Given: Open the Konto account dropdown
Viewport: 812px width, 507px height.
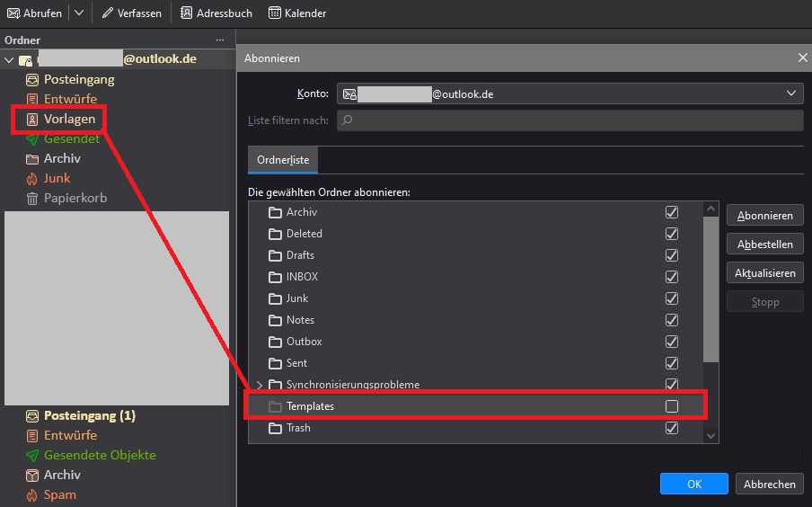Looking at the screenshot, I should pos(569,93).
